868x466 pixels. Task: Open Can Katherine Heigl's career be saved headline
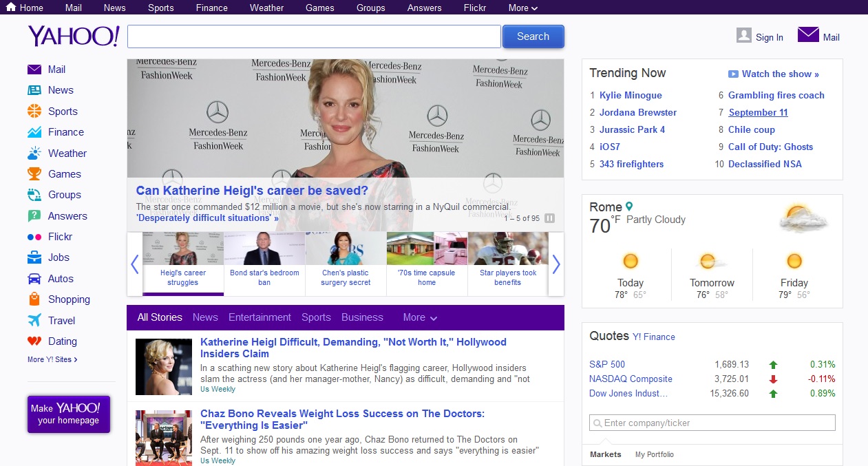(252, 191)
